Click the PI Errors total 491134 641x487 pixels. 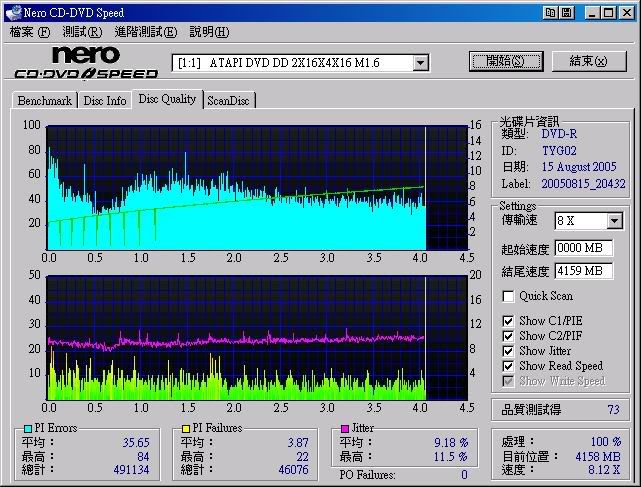pyautogui.click(x=132, y=470)
